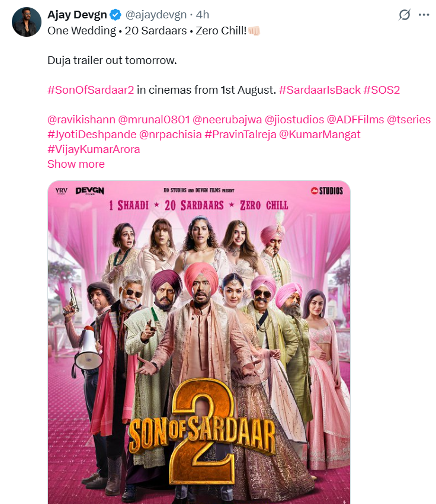Viewport: 436px width, 504px height.
Task: Open the @tseries mention
Action: 409,120
